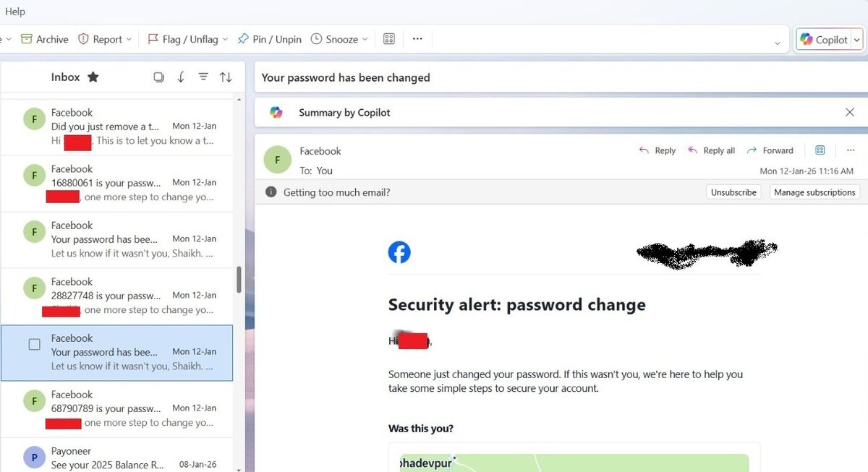Close the Summary by Copilot bar

point(850,112)
